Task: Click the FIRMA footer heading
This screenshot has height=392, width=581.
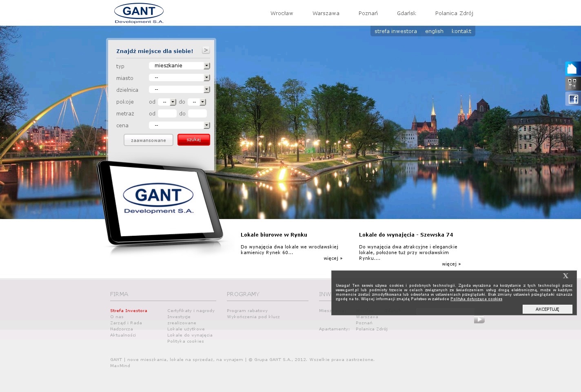Action: tap(119, 294)
